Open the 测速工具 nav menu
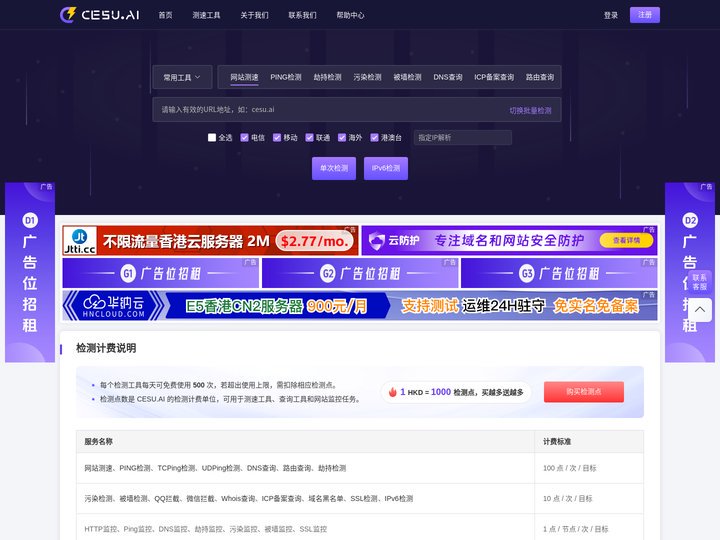The width and height of the screenshot is (720, 540). (x=206, y=15)
